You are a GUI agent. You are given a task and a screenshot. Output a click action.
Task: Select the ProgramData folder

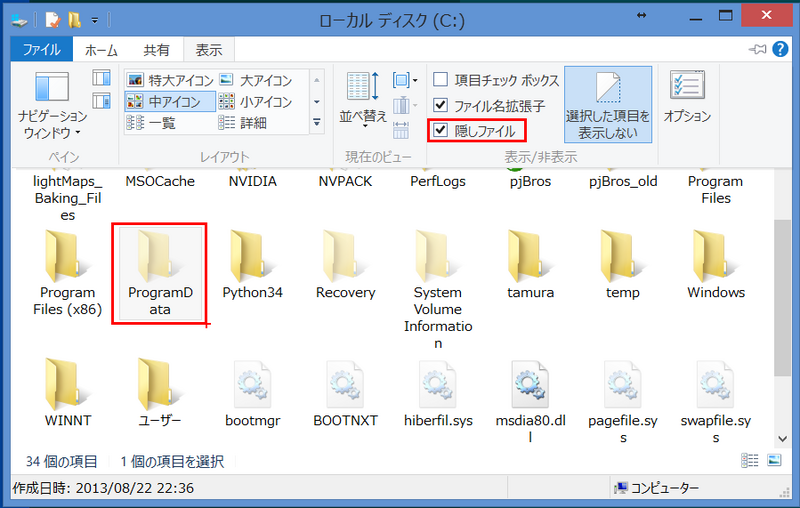point(160,273)
